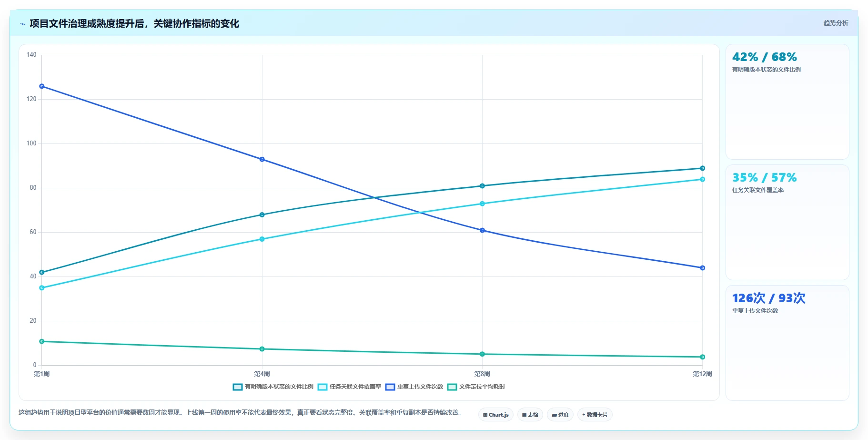Click the 重复上传文件次数 card caption
The image size is (868, 440).
[755, 311]
